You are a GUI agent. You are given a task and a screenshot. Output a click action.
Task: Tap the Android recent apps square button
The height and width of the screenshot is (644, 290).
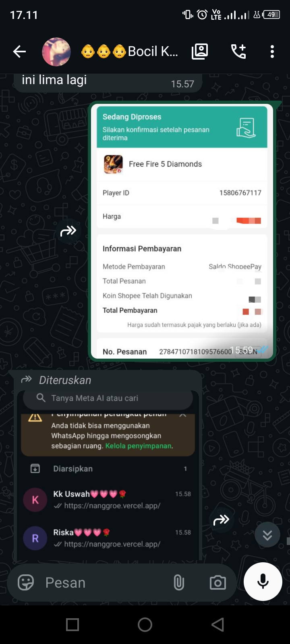72,625
